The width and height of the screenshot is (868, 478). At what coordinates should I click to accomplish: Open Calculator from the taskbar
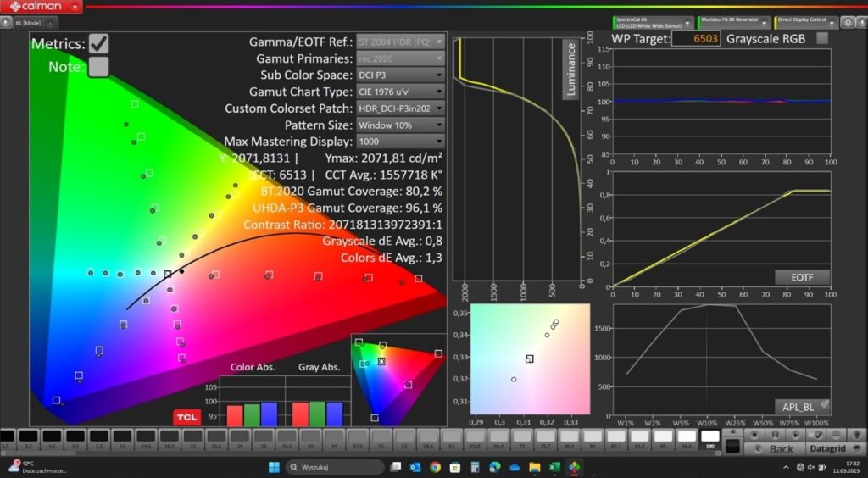(x=475, y=468)
